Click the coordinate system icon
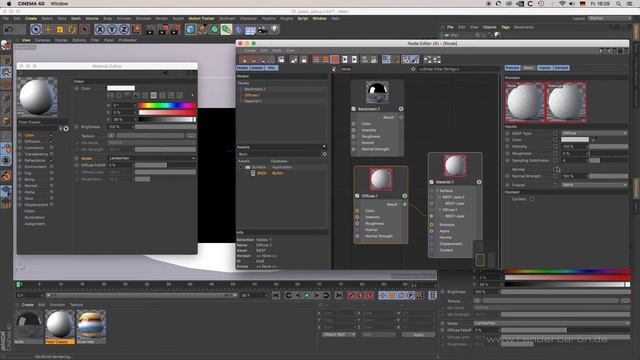This screenshot has width=640, height=360. point(136,29)
